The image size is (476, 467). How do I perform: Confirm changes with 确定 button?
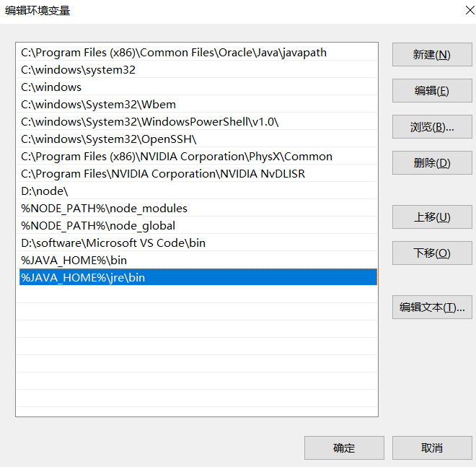pyautogui.click(x=344, y=448)
